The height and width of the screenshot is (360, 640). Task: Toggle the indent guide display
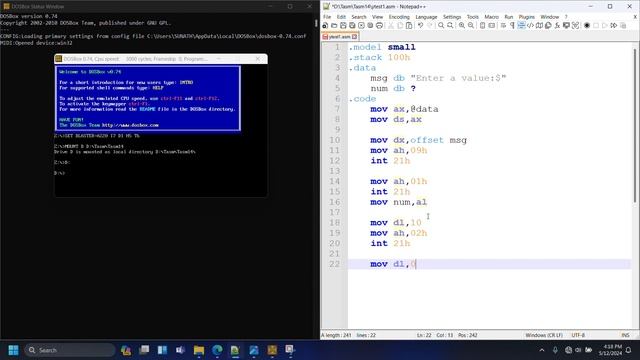[x=521, y=25]
